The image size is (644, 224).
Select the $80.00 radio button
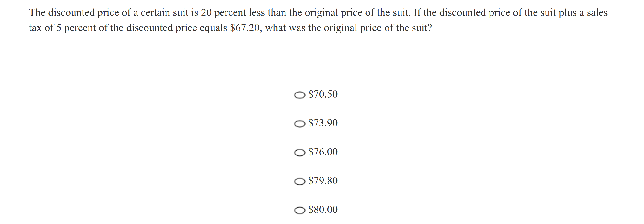coord(300,210)
